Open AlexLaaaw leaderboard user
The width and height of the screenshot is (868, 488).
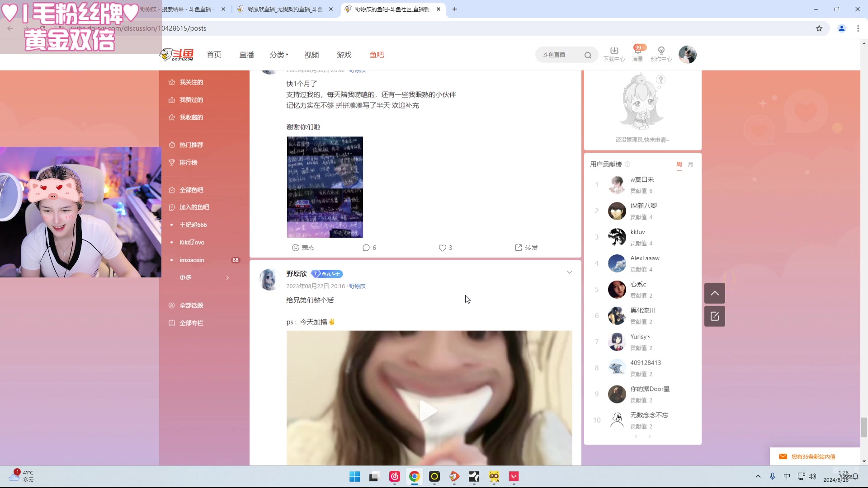coord(645,258)
